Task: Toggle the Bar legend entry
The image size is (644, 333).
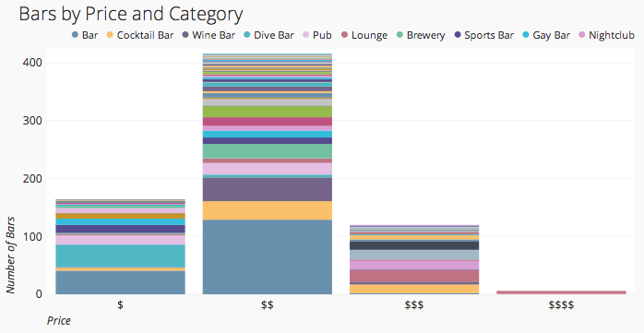Action: [x=85, y=35]
